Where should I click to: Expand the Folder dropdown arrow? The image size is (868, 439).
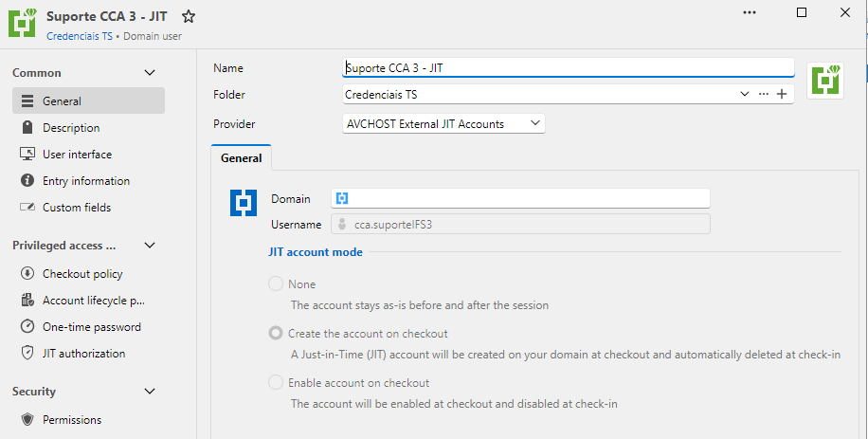click(745, 94)
